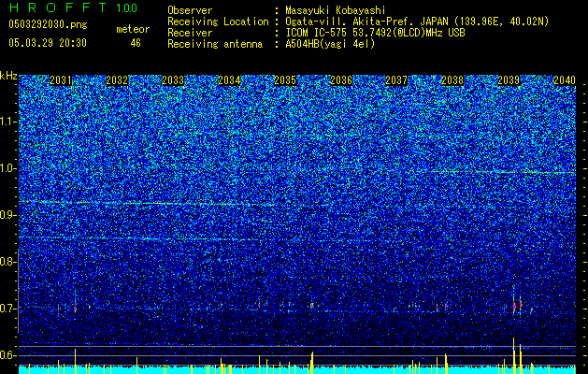Click the meteor label

pyautogui.click(x=133, y=29)
